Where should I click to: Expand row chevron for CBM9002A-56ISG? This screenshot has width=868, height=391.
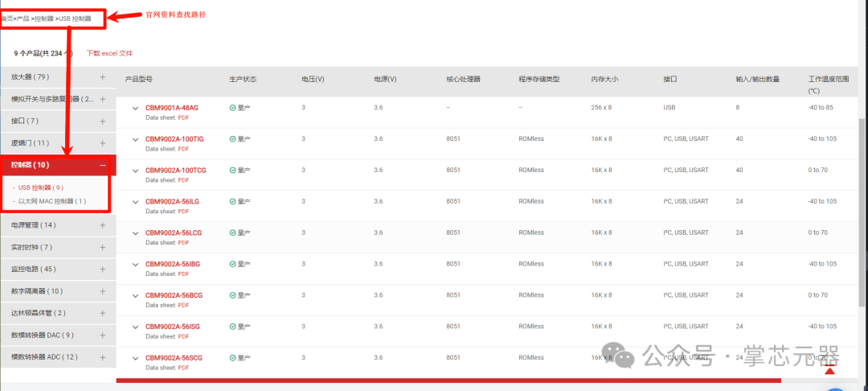click(x=135, y=327)
